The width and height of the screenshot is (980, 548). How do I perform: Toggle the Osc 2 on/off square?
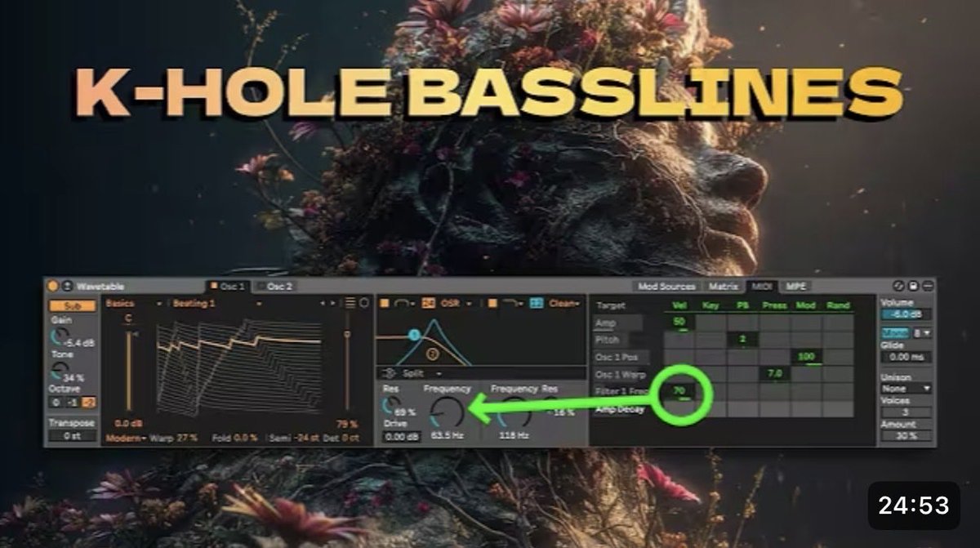tap(261, 286)
